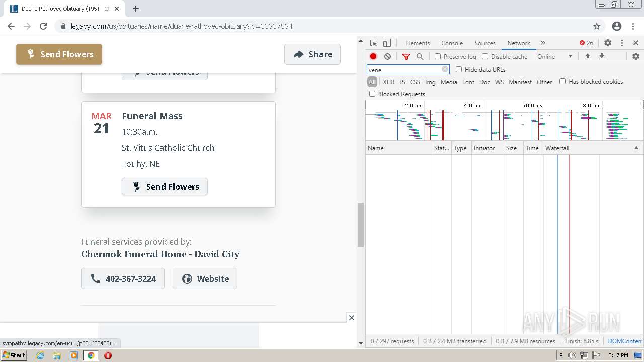644x362 pixels.
Task: Expand more DevTools tabs chevron
Action: pyautogui.click(x=543, y=43)
